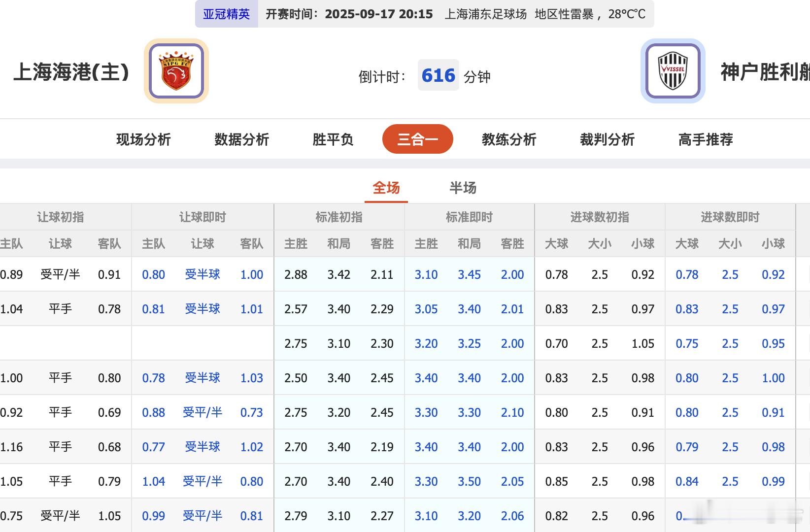This screenshot has width=810, height=532.
Task: Click the 2.79 initial home win odds
Action: pos(296,516)
